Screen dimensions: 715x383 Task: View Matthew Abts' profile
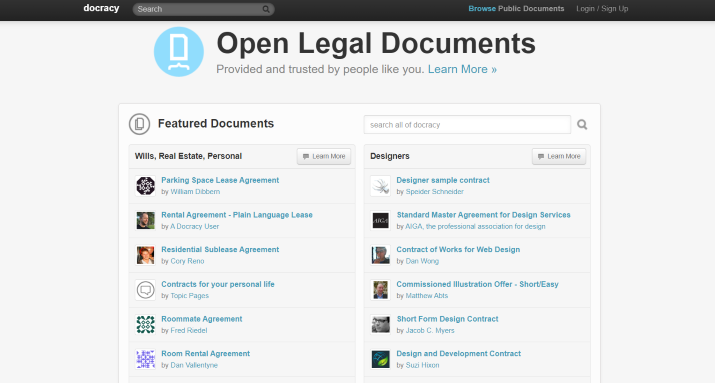click(x=427, y=296)
